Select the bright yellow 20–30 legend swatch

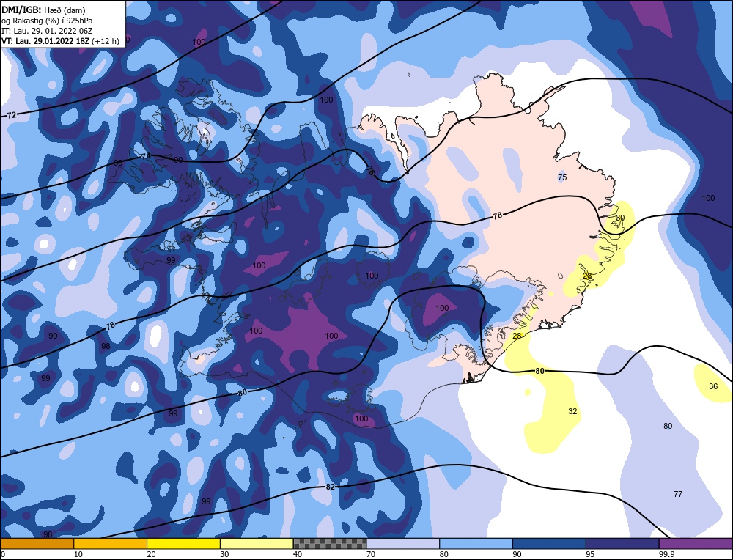[x=184, y=544]
